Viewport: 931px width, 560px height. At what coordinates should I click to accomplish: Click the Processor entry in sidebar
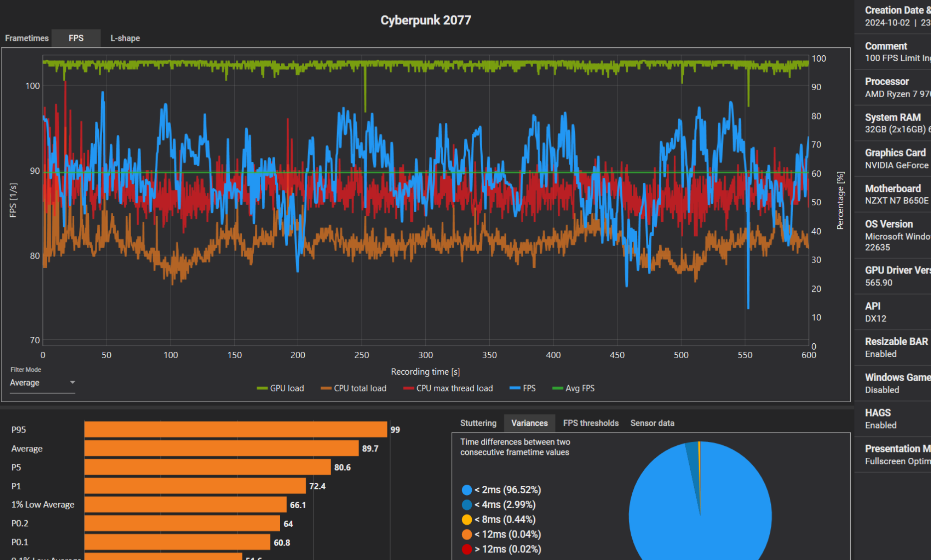[x=893, y=88]
